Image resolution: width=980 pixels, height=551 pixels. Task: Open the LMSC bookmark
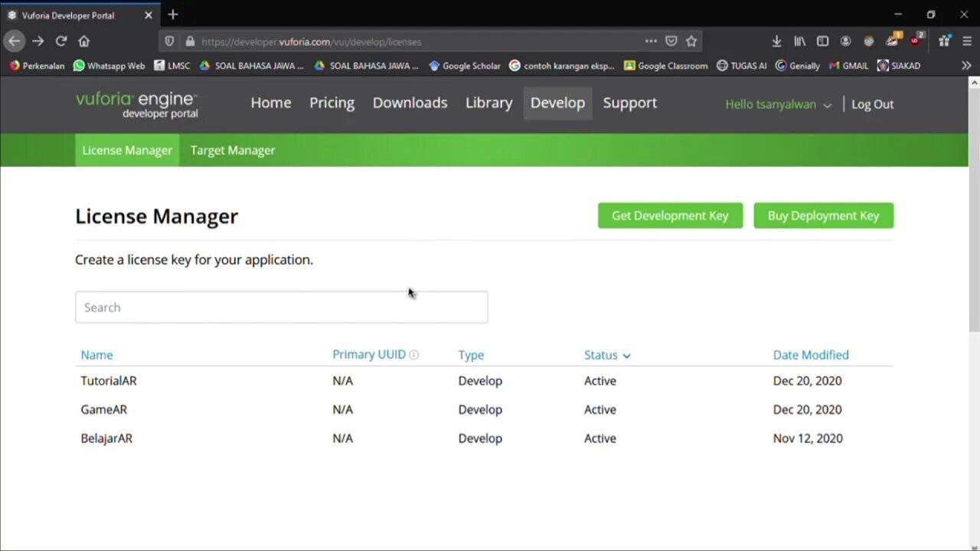pyautogui.click(x=171, y=66)
